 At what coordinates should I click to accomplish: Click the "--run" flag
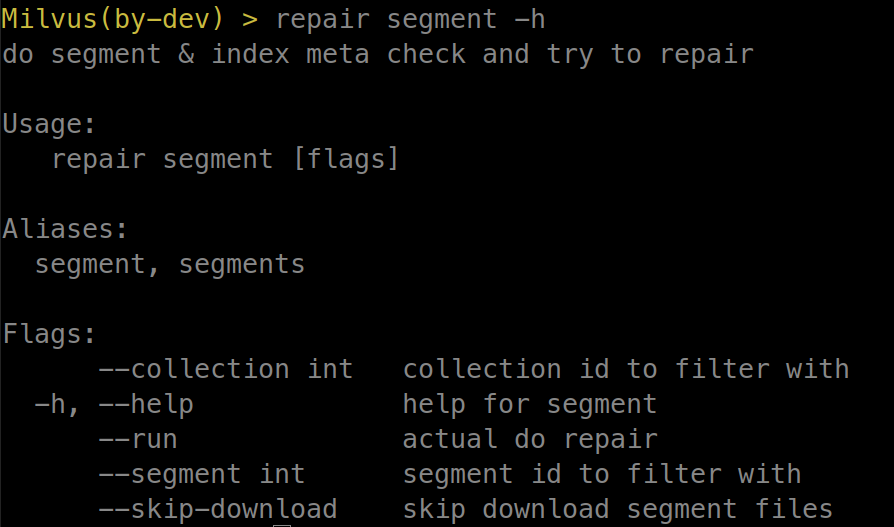pyautogui.click(x=138, y=439)
